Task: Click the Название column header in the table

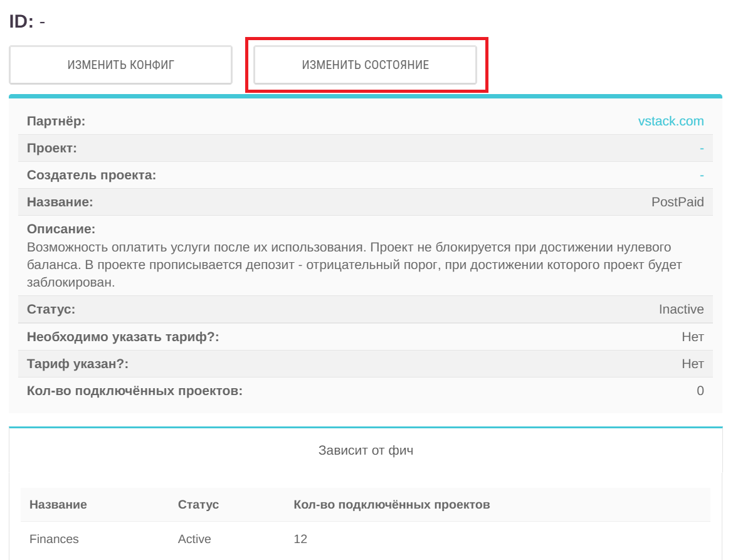Action: pos(58,504)
